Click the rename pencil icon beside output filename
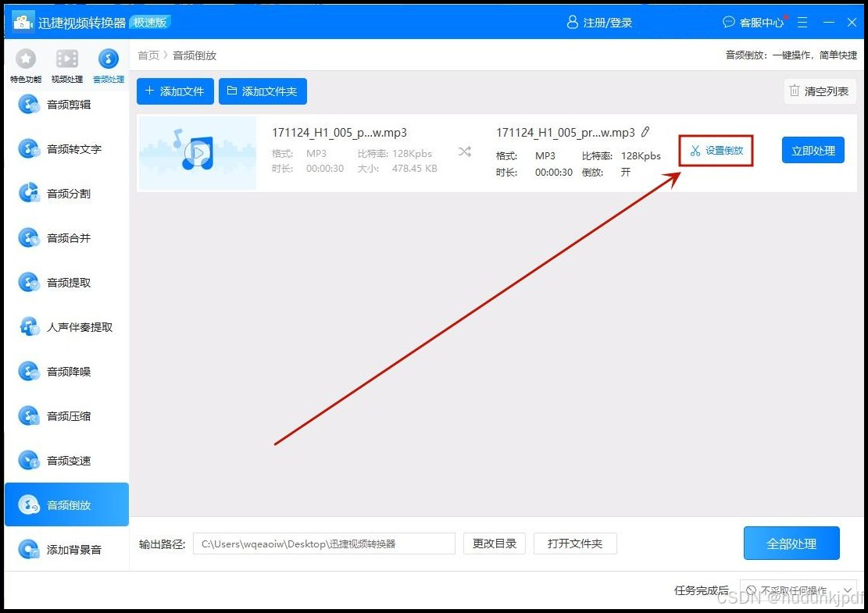This screenshot has height=613, width=868. click(645, 132)
